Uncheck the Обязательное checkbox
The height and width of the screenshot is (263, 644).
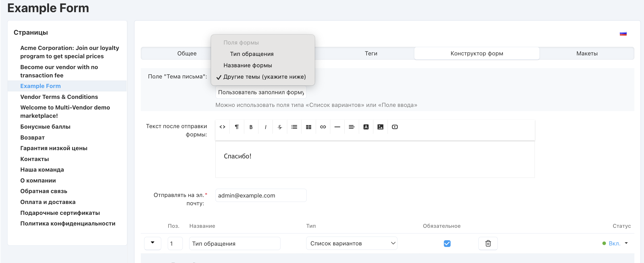(x=447, y=243)
